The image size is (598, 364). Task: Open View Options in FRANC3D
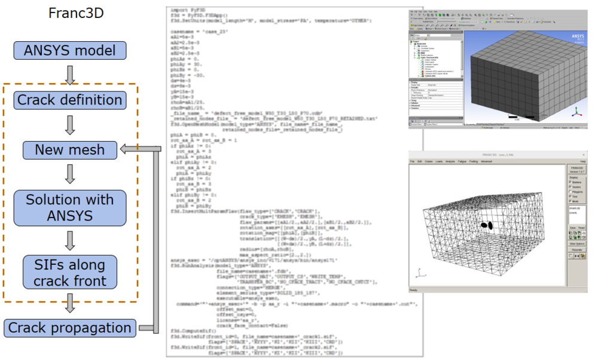577,243
